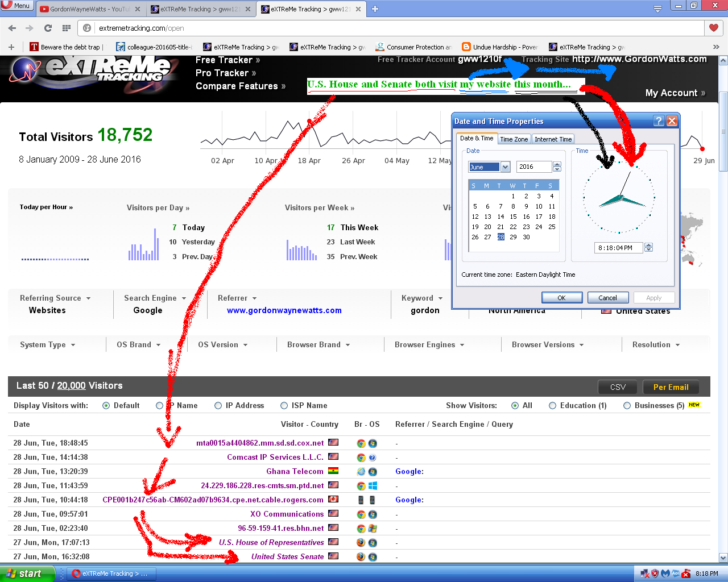Open eXTReMe Tracking taskbar item

point(113,573)
